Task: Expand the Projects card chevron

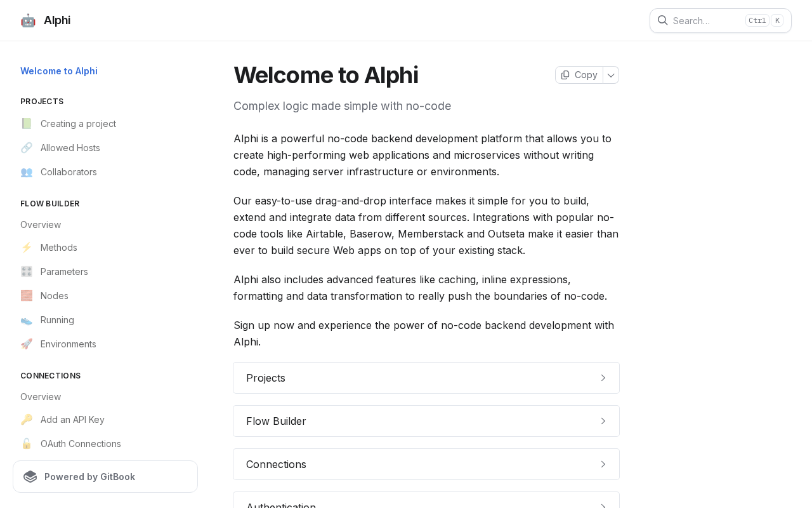Action: (603, 378)
